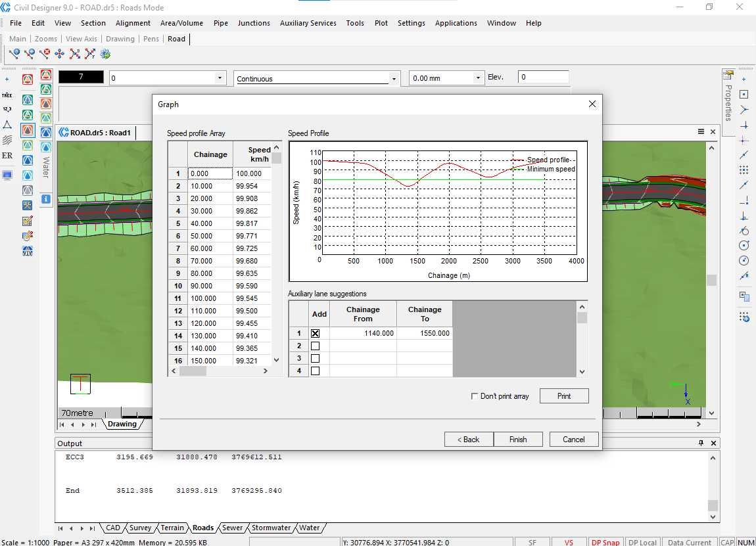Click the Finish button

tap(518, 440)
